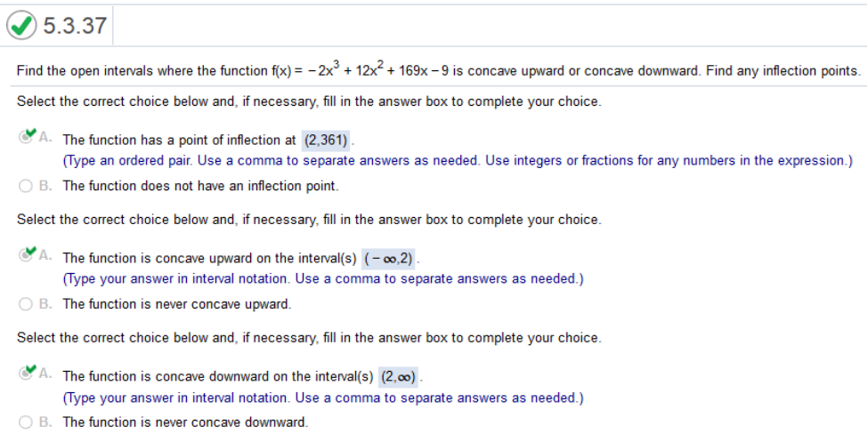Viewport: 868px width, 442px height.
Task: Click 'The function is never concave downward' text
Action: pyautogui.click(x=185, y=422)
